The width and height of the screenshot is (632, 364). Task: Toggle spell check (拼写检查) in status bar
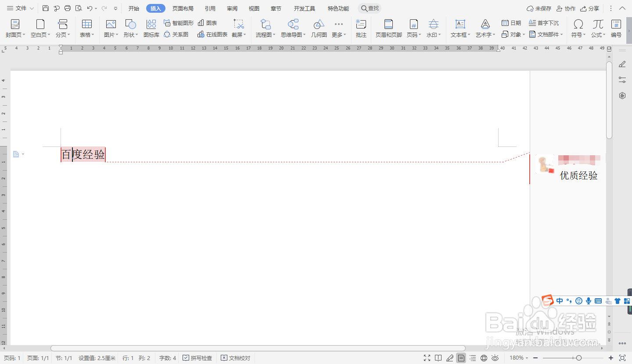[x=197, y=358]
